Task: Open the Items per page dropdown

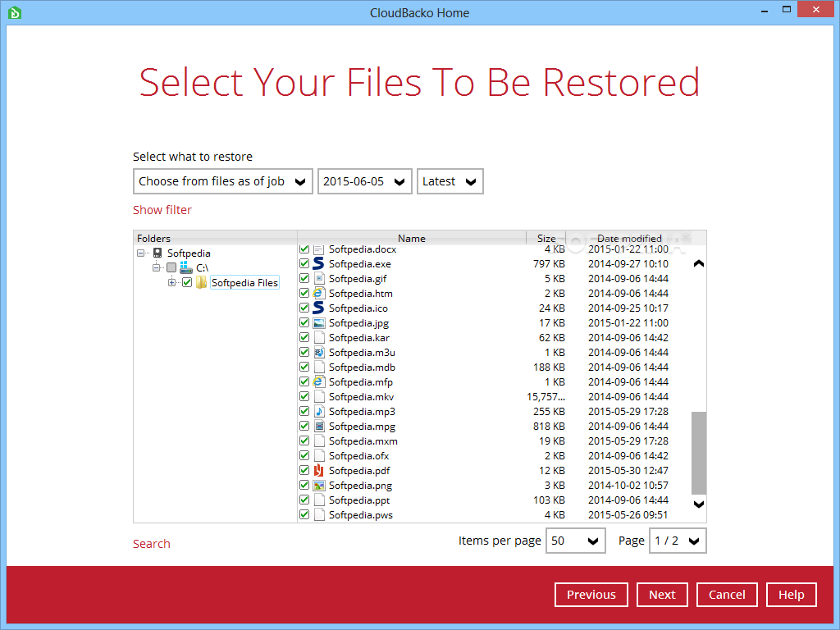Action: pos(575,541)
